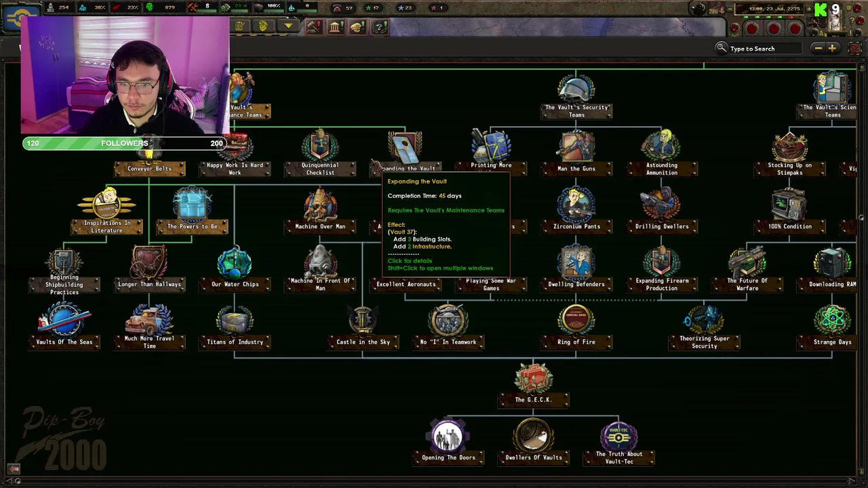The height and width of the screenshot is (488, 868).
Task: Select The Future Of Warfare focus
Action: [x=747, y=270]
